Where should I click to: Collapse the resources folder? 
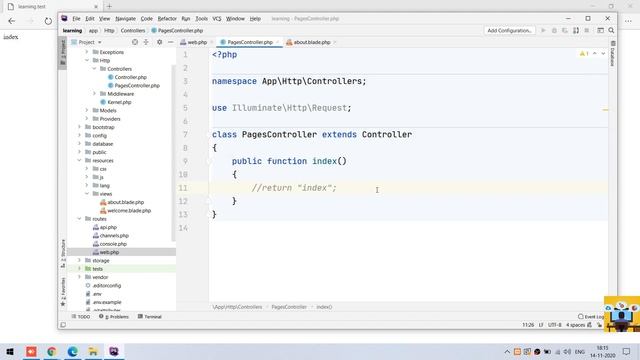pos(79,160)
